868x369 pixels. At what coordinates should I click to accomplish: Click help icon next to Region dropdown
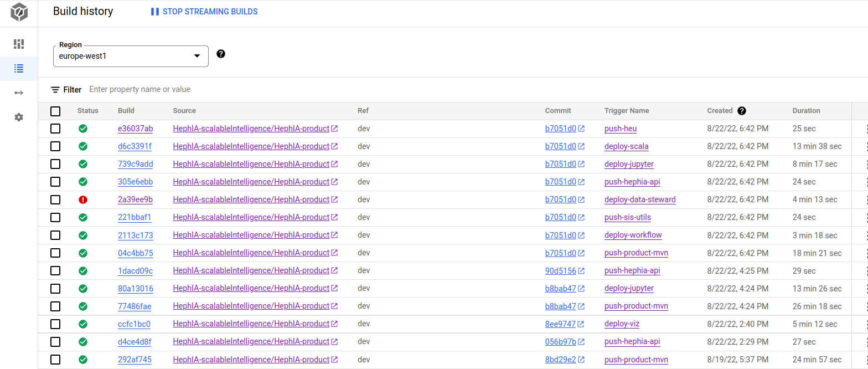[221, 54]
